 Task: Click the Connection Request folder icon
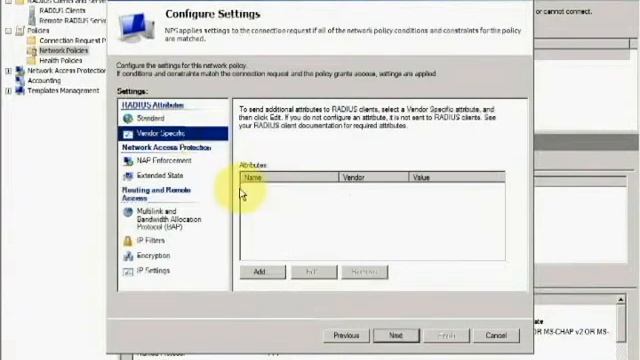coord(32,40)
